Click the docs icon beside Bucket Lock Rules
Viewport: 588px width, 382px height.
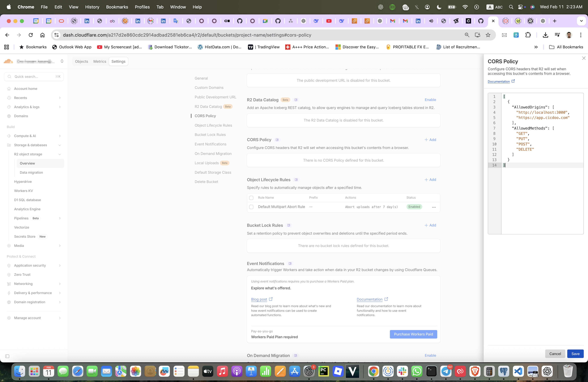tap(289, 225)
